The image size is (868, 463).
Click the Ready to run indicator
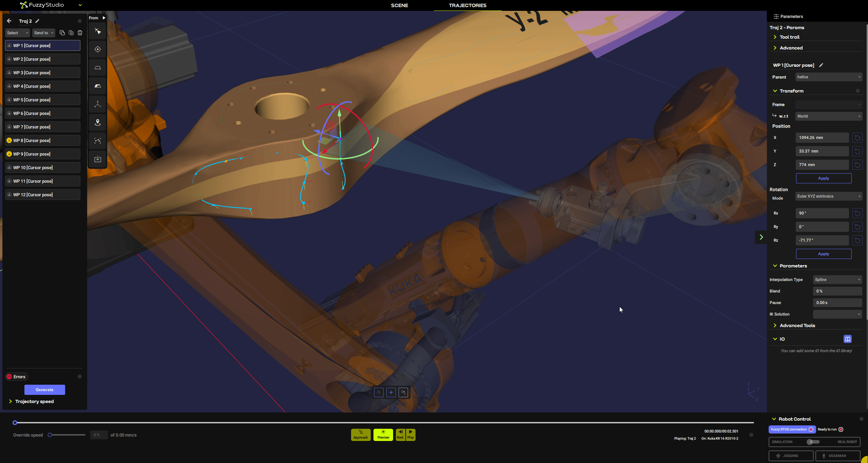pyautogui.click(x=841, y=429)
